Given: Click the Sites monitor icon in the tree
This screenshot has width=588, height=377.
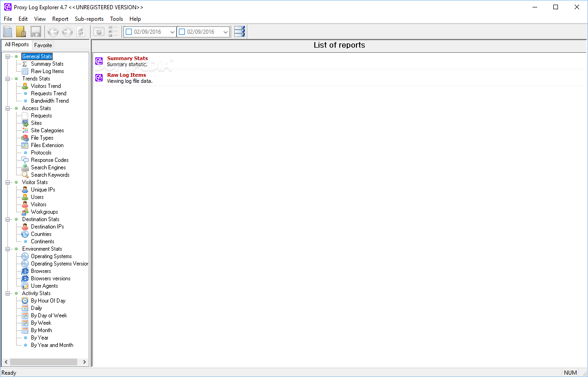Looking at the screenshot, I should 25,123.
